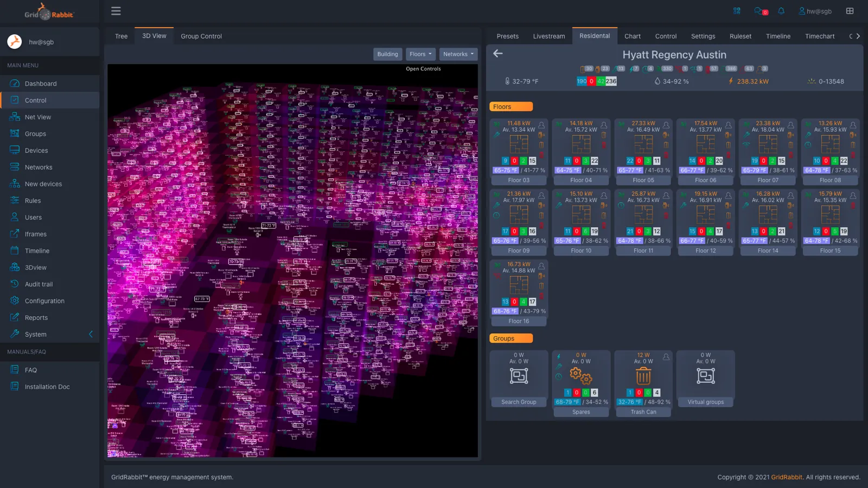The width and height of the screenshot is (868, 488).
Task: Click the red 0 status count box in header
Action: coord(591,81)
